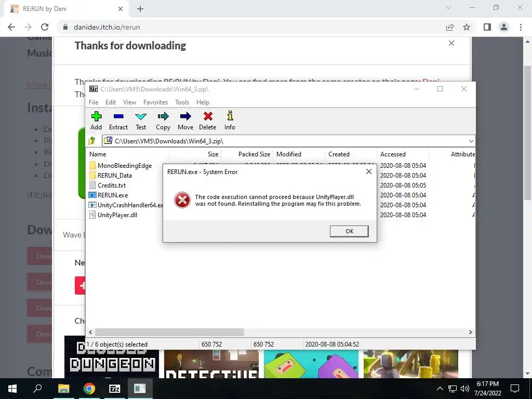Open the Chrome profile icon
532x399 pixels.
click(x=504, y=27)
